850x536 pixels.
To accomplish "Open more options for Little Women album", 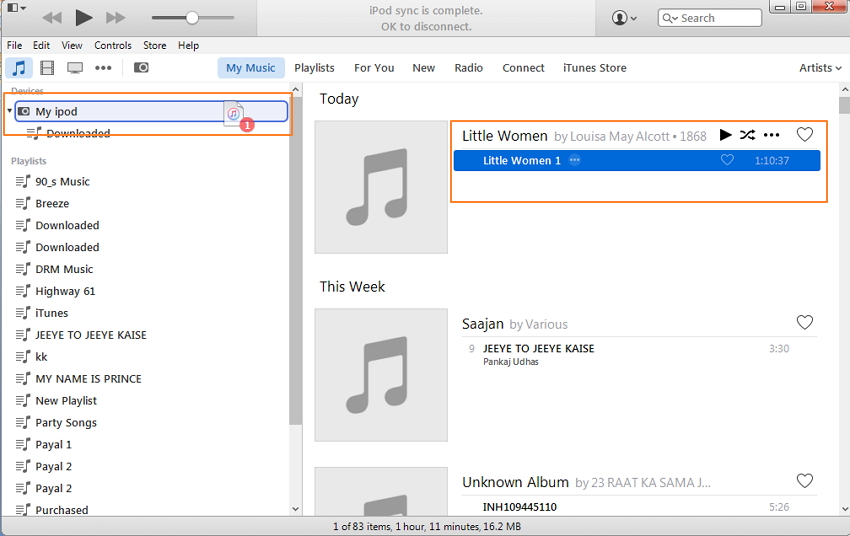I will point(771,135).
